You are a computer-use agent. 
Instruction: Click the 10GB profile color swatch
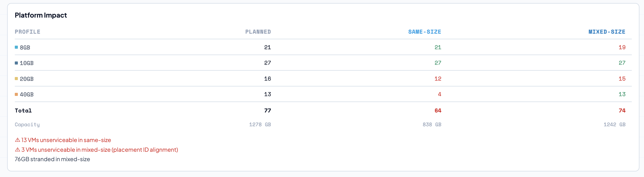click(16, 63)
